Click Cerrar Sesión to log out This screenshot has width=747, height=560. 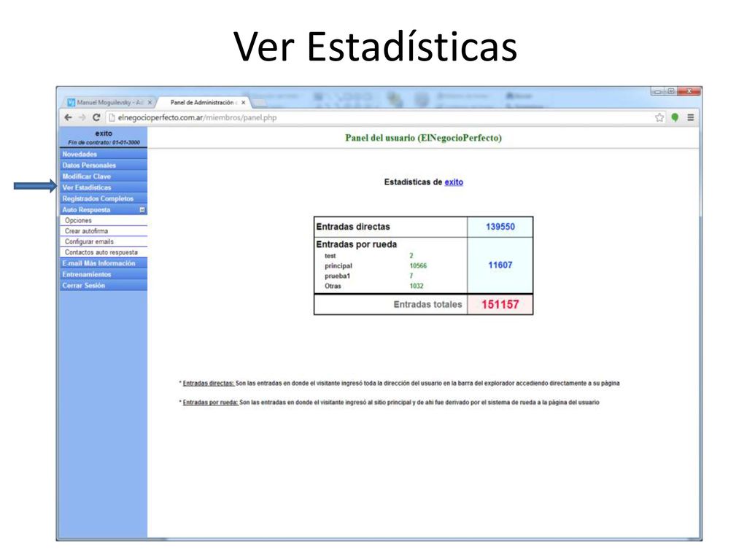(x=104, y=285)
